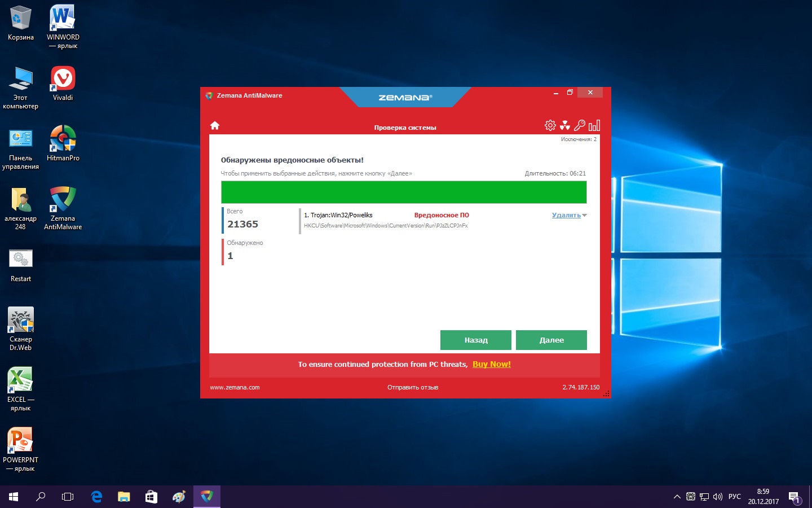Open Zemana settings gear icon

pyautogui.click(x=550, y=125)
